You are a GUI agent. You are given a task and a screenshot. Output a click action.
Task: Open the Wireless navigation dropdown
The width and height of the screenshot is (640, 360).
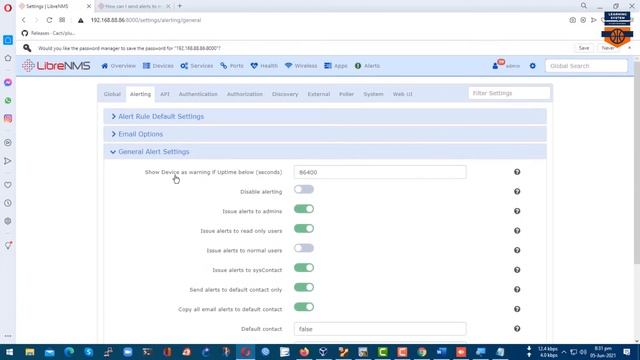coord(301,66)
